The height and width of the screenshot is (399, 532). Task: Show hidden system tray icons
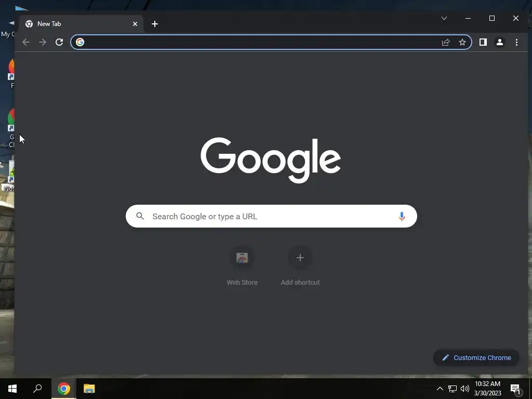(x=440, y=389)
